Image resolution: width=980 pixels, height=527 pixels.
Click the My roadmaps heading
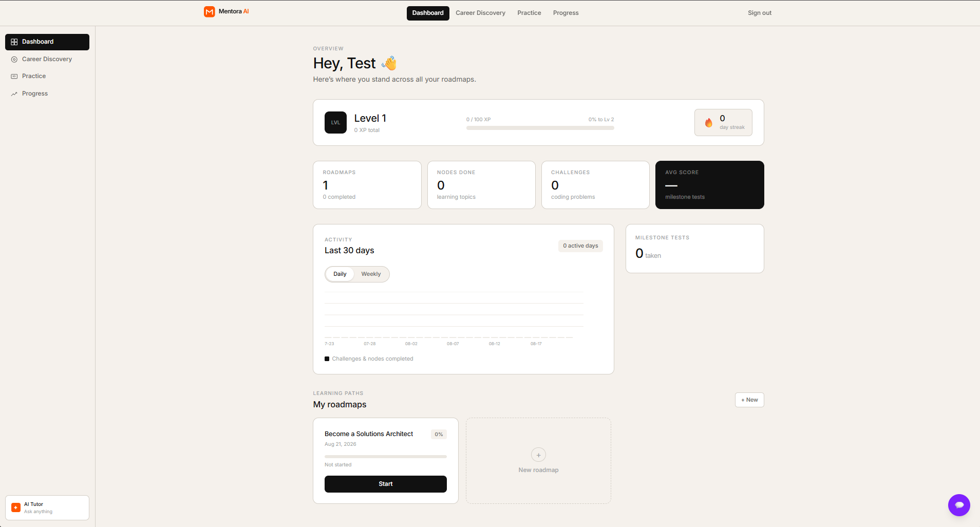click(340, 405)
